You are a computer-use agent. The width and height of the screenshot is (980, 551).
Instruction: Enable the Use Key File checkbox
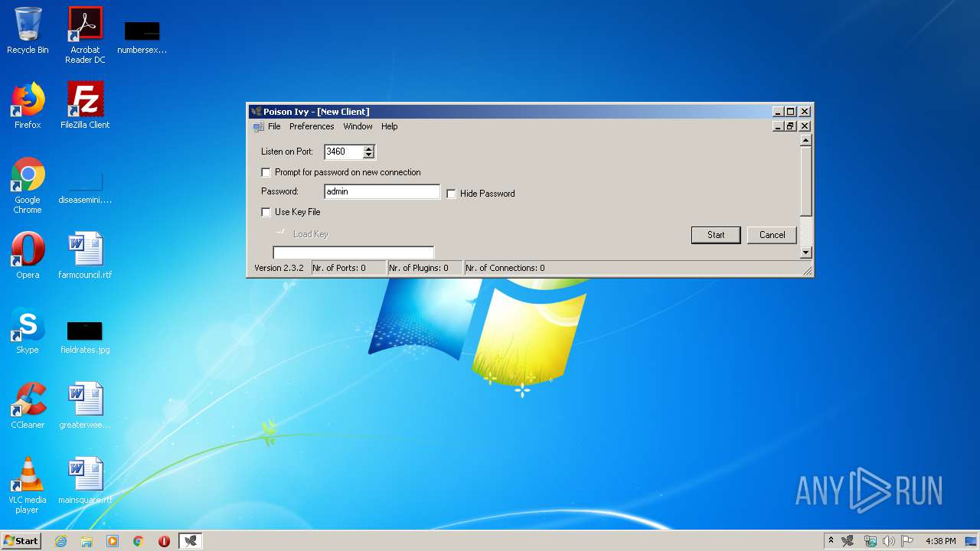click(x=266, y=212)
